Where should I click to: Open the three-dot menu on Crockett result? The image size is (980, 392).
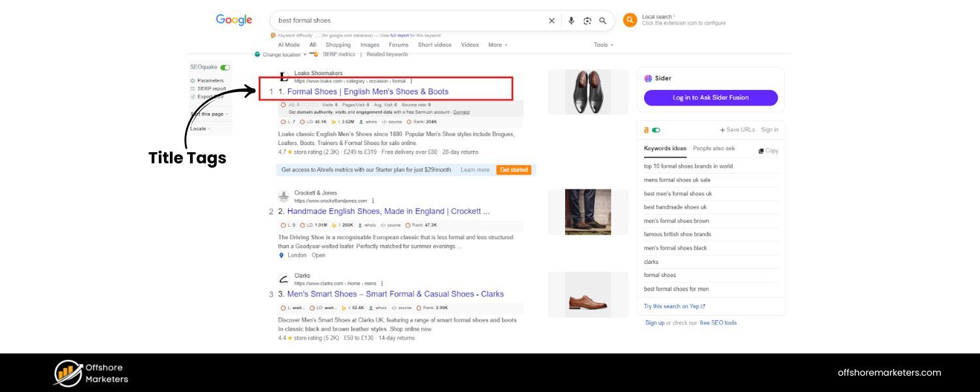[372, 201]
